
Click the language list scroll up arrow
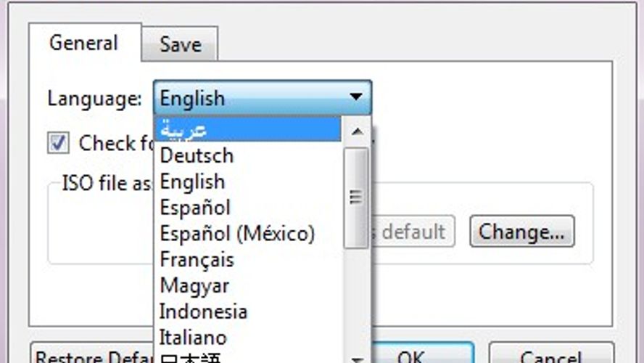356,131
